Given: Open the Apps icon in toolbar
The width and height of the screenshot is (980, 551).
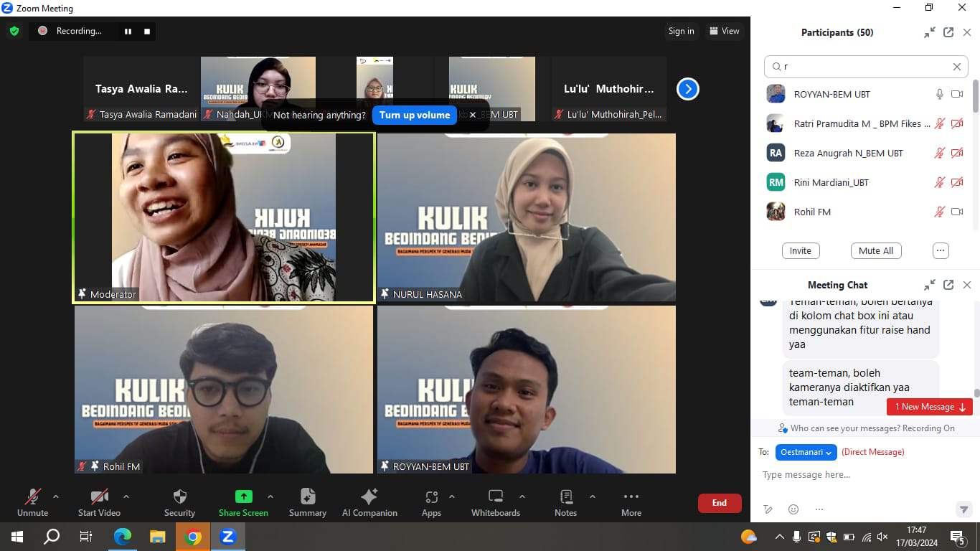Looking at the screenshot, I should (431, 496).
